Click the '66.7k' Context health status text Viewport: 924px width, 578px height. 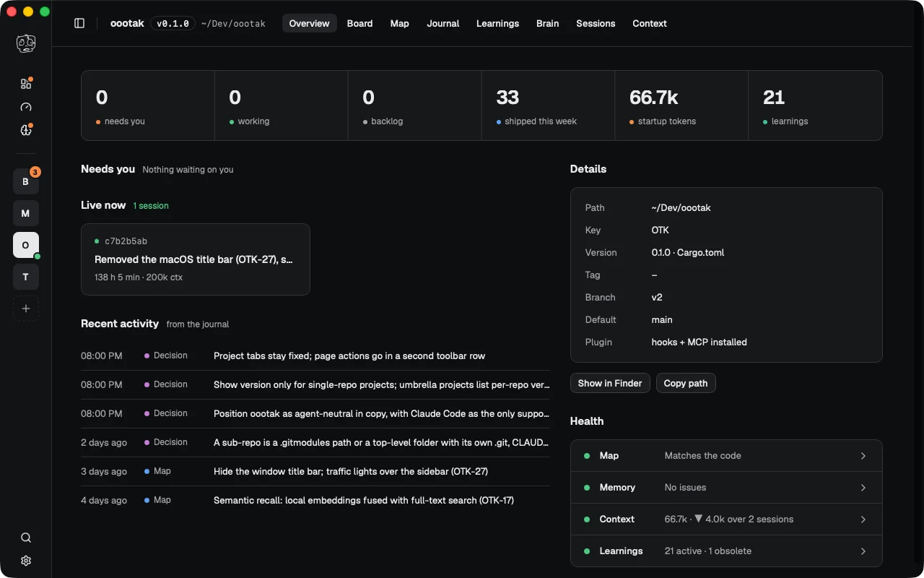click(x=729, y=519)
